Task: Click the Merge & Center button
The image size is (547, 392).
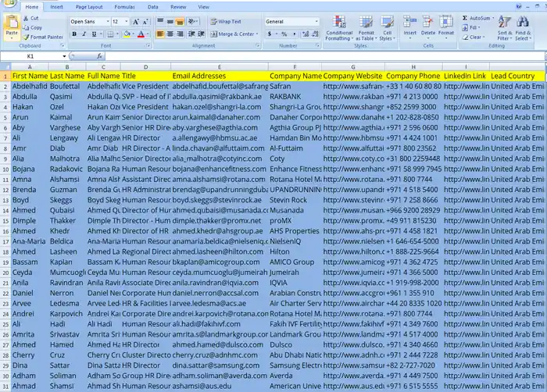Action: (x=232, y=34)
